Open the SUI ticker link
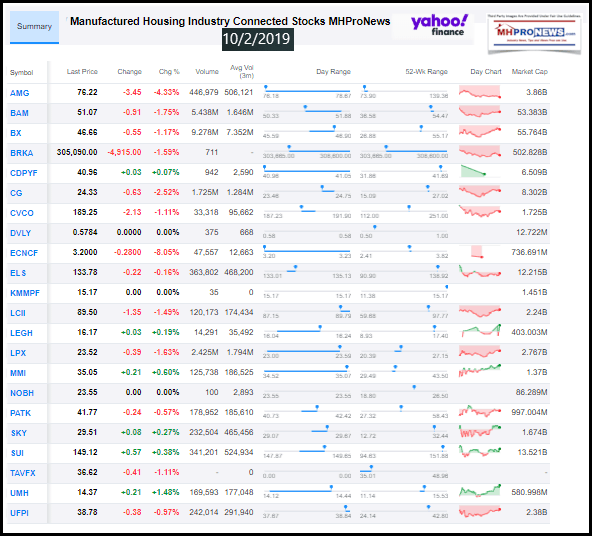592x536 pixels. pyautogui.click(x=17, y=453)
